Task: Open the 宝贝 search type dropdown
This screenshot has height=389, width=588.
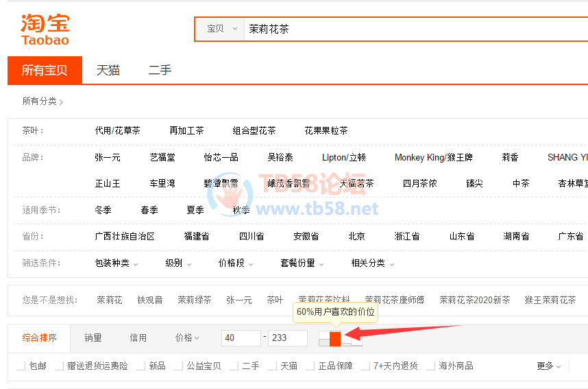Action: click(x=222, y=29)
